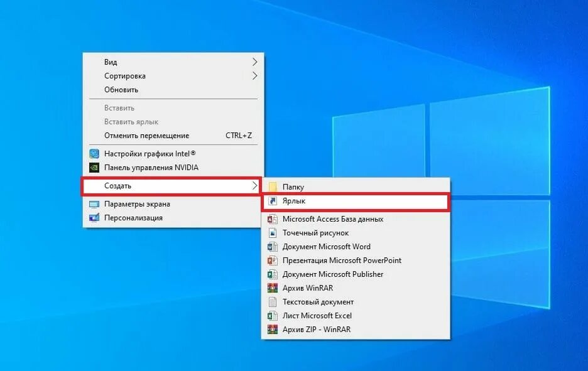Create Документ Microsoft Publisher
The width and height of the screenshot is (588, 371).
tap(356, 274)
